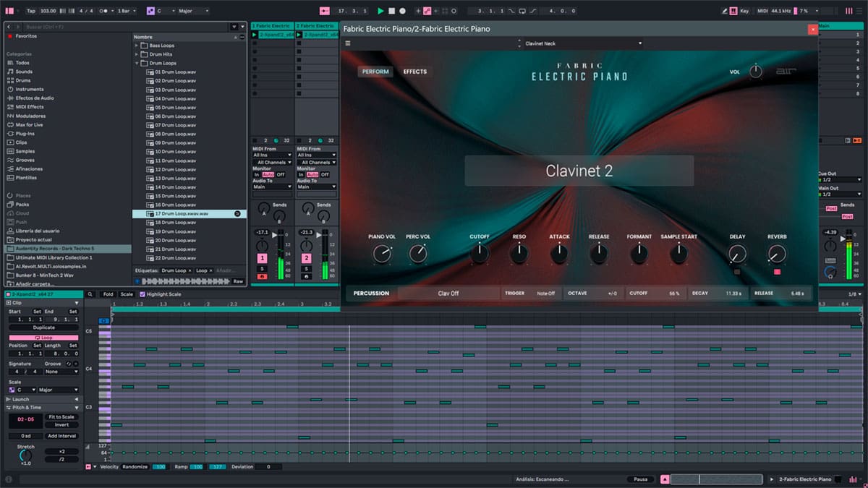
Task: Open the clip Groove None dropdown
Action: click(x=61, y=372)
